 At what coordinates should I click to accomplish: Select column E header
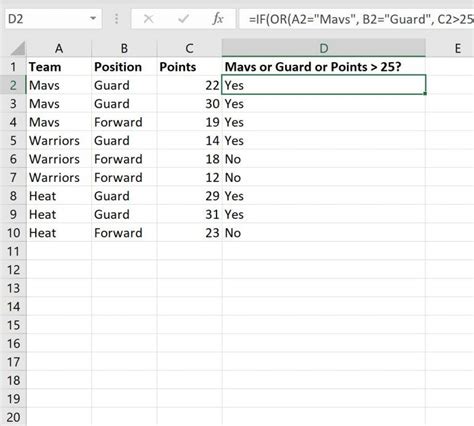(x=458, y=49)
